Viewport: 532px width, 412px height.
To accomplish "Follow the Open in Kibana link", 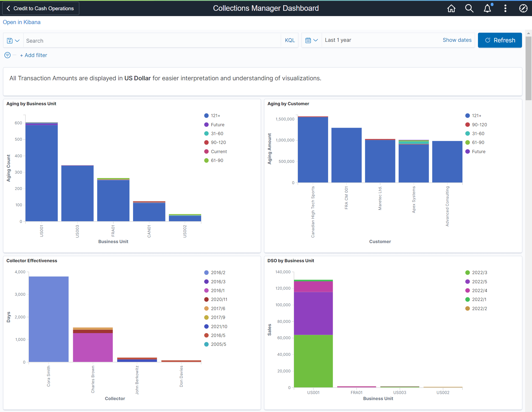I will [x=22, y=22].
